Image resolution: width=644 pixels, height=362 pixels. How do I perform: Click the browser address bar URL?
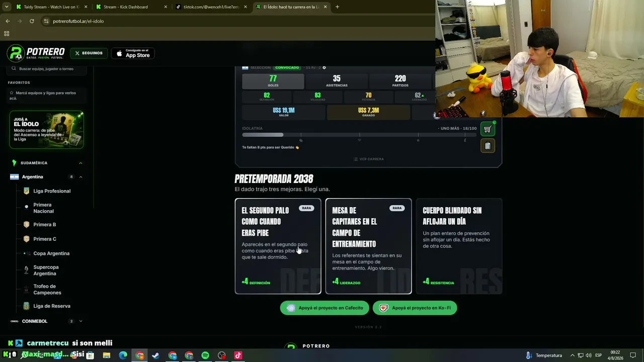coord(78,21)
